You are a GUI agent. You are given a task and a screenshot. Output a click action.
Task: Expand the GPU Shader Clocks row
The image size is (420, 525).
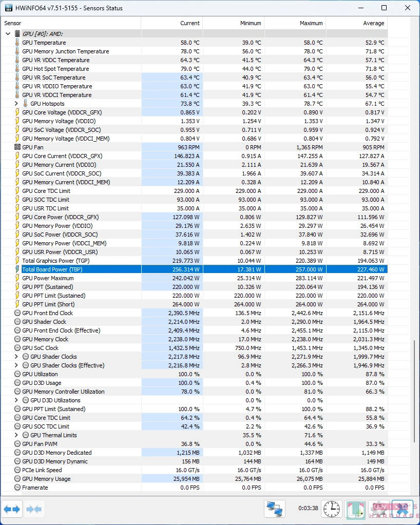click(16, 357)
